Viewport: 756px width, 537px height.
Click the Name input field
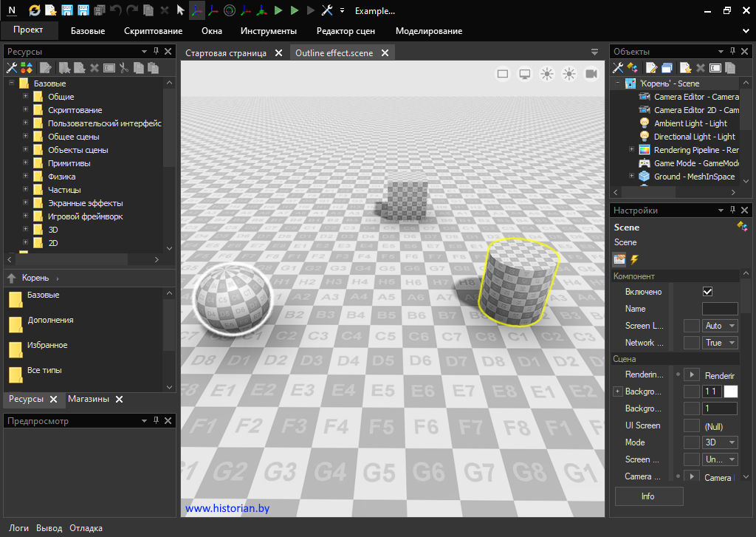tap(719, 309)
